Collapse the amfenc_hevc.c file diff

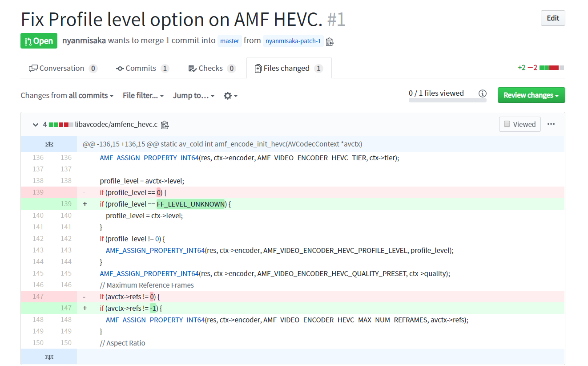click(36, 125)
